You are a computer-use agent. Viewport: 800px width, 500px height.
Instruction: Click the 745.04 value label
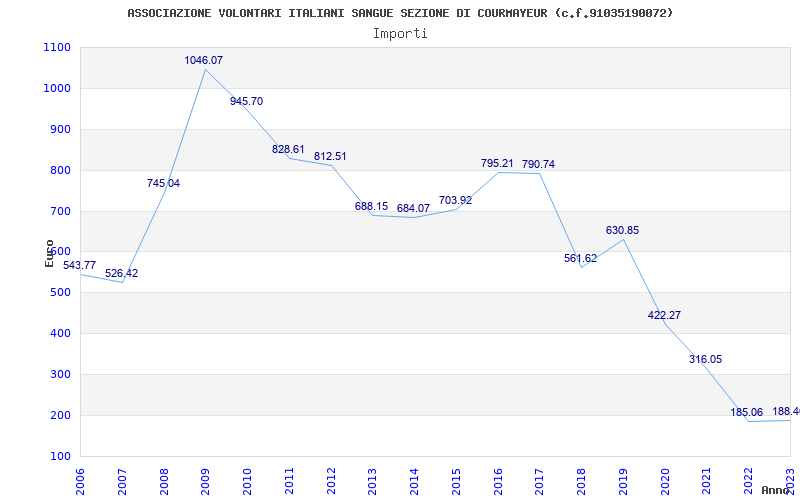(x=163, y=184)
